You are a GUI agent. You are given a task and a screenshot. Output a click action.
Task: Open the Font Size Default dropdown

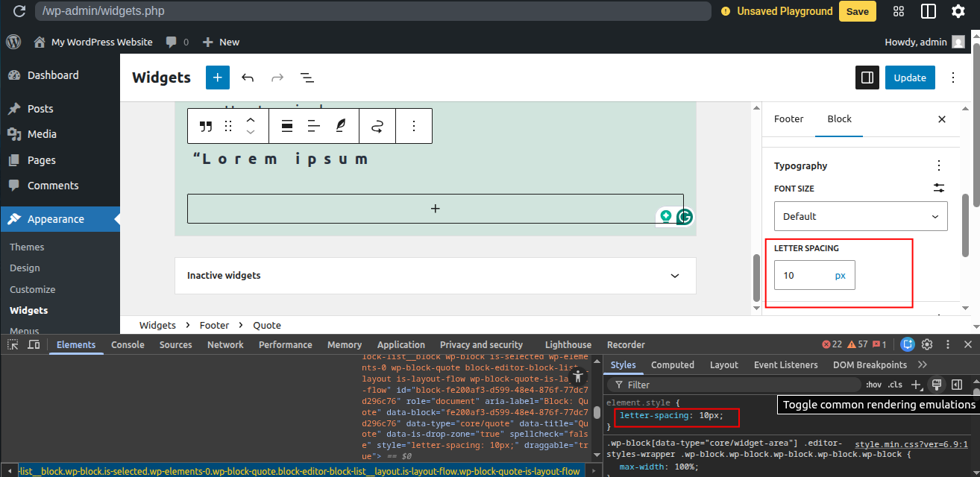tap(860, 216)
